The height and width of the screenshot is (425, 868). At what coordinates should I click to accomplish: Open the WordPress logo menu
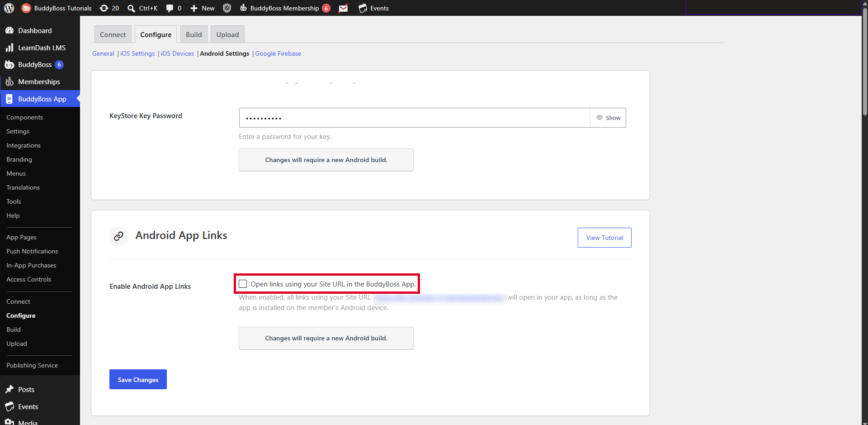click(9, 8)
